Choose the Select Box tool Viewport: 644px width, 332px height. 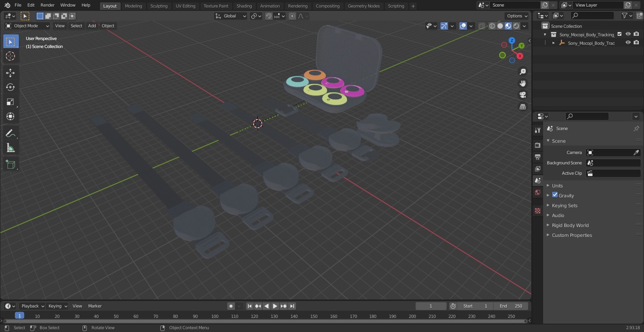10,41
